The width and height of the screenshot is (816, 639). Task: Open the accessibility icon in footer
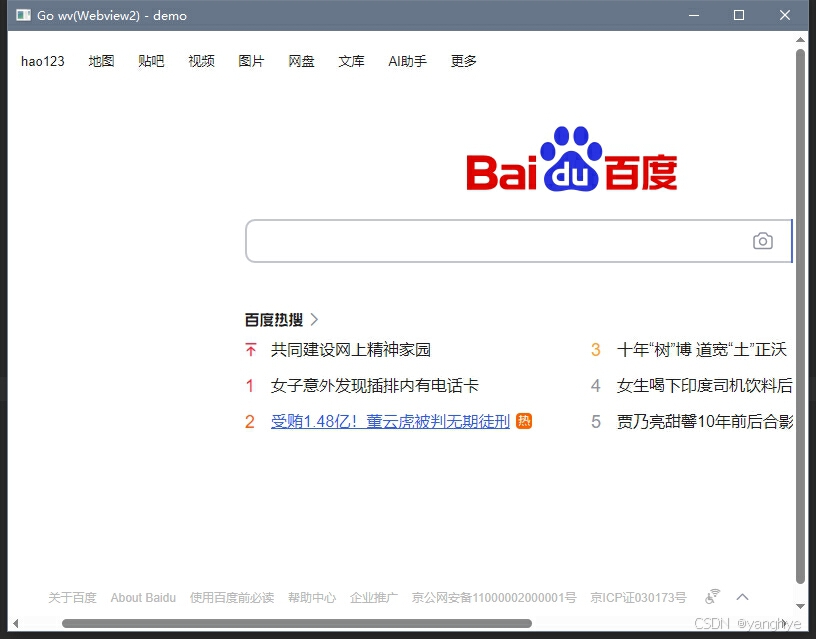tap(712, 596)
